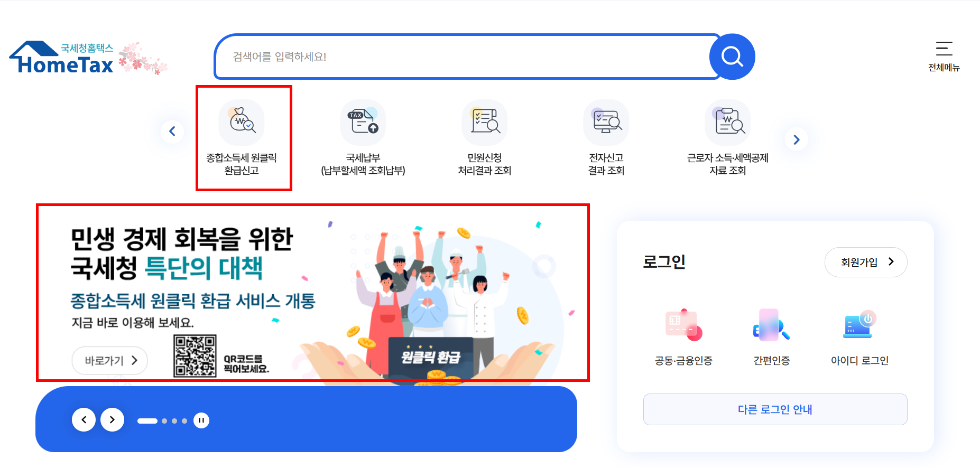Go to next banner slide

[112, 420]
